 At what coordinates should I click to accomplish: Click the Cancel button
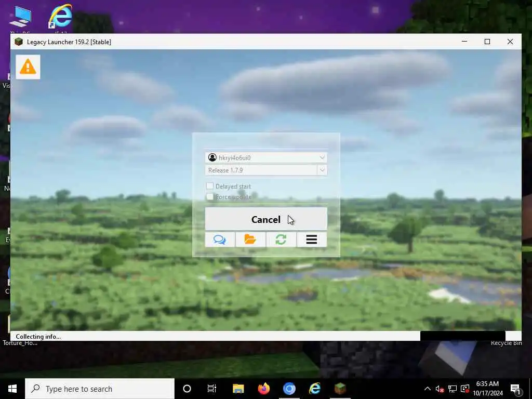(266, 219)
